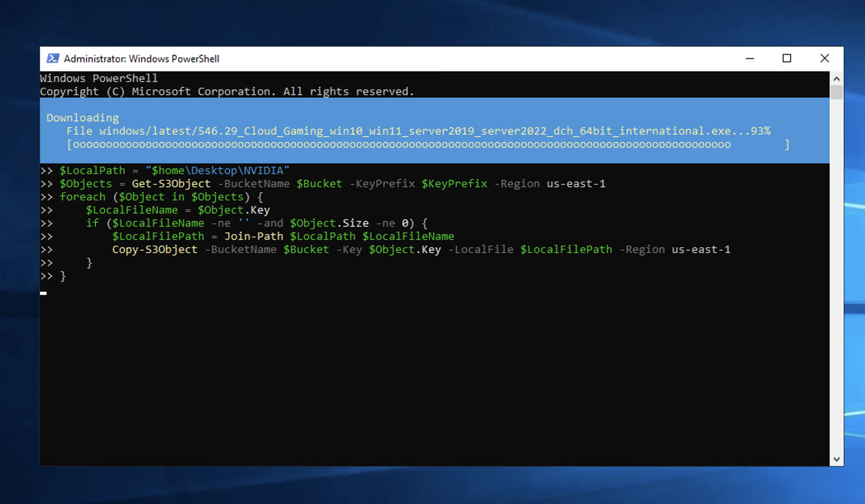Click the blinking console cursor
This screenshot has height=504, width=865.
point(43,293)
